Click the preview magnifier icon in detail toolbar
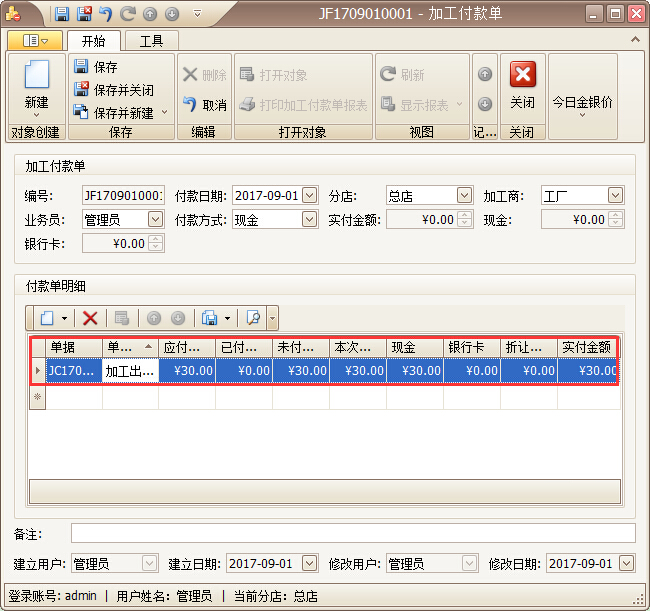The height and width of the screenshot is (611, 650). click(253, 318)
